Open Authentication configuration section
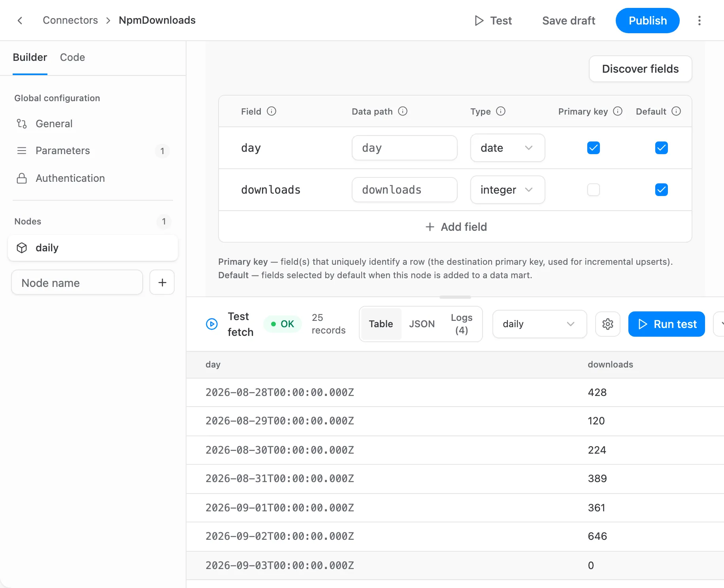Image resolution: width=724 pixels, height=588 pixels. 93,178
